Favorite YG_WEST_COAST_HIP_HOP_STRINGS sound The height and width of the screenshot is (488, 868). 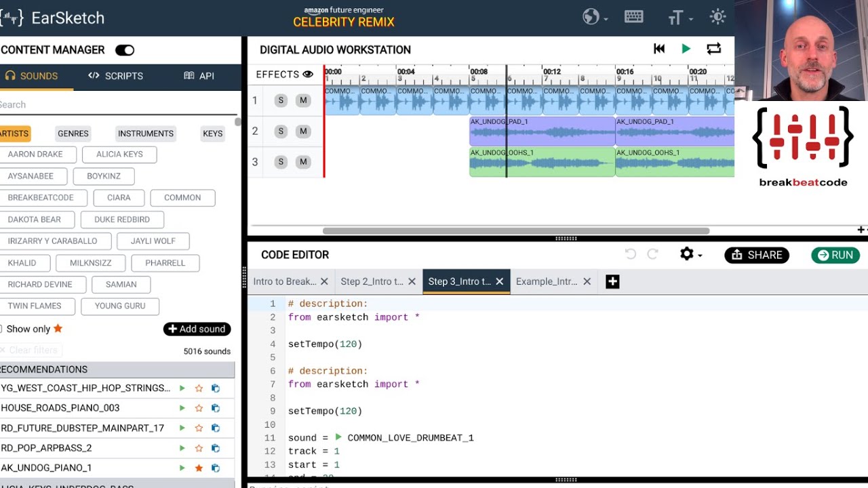(x=199, y=388)
